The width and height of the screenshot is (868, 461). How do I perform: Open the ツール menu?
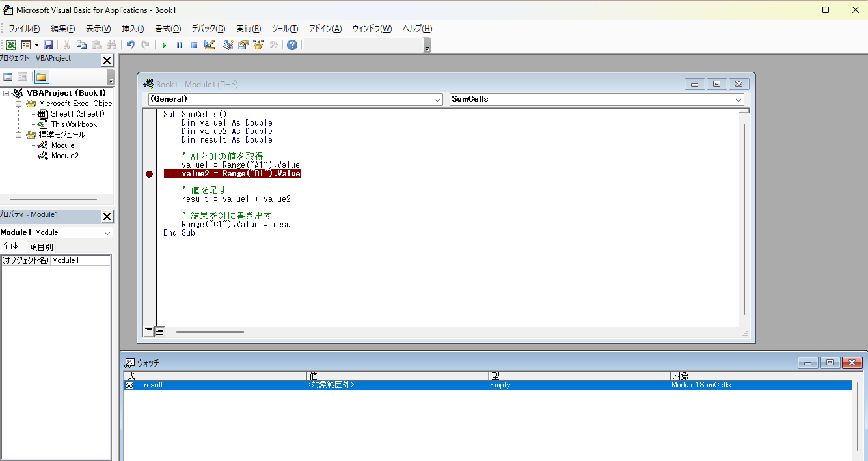point(285,29)
